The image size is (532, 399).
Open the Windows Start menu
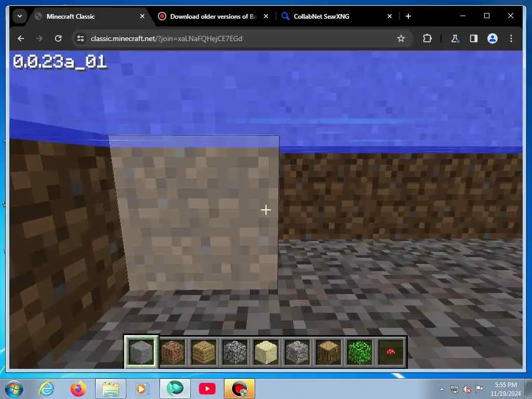(x=14, y=389)
